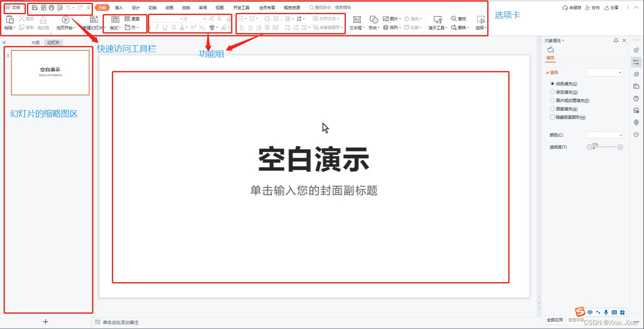The image size is (644, 329).
Task: Switch to the Animation (动画) tab
Action: 169,8
